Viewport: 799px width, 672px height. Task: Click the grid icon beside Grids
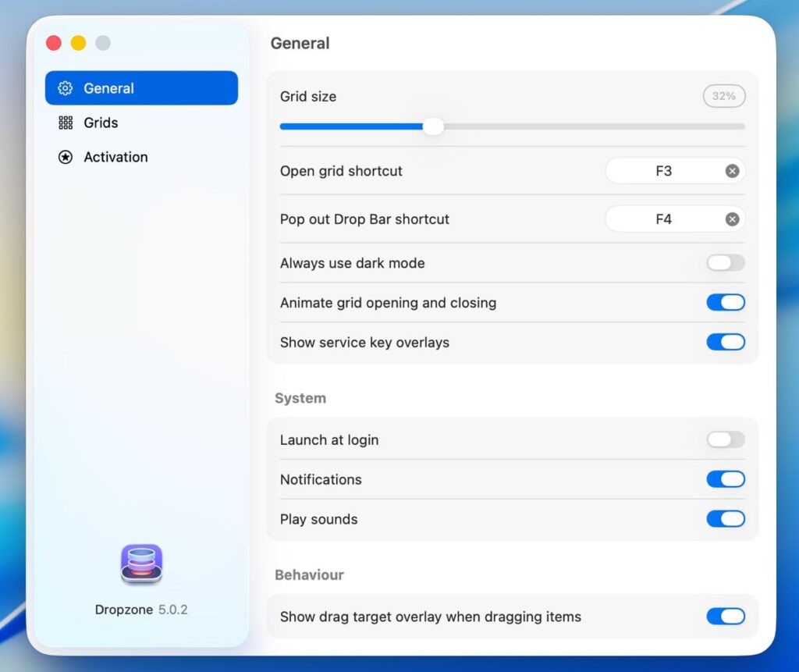tap(66, 123)
